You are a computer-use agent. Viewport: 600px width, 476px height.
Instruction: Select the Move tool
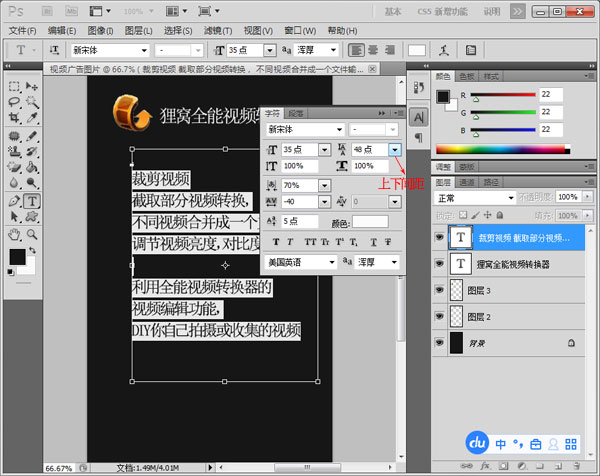(32, 86)
